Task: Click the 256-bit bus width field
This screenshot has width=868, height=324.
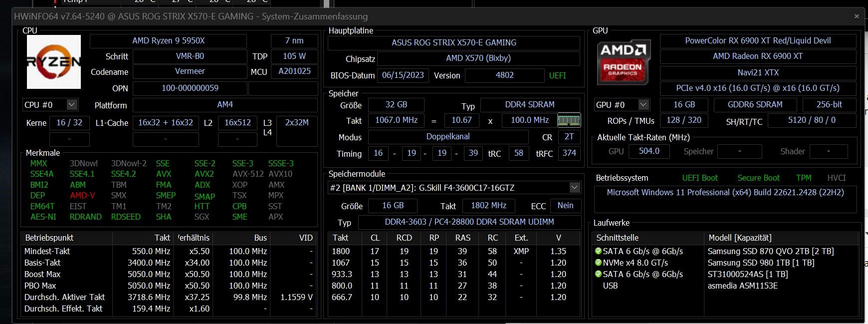Action: (829, 105)
